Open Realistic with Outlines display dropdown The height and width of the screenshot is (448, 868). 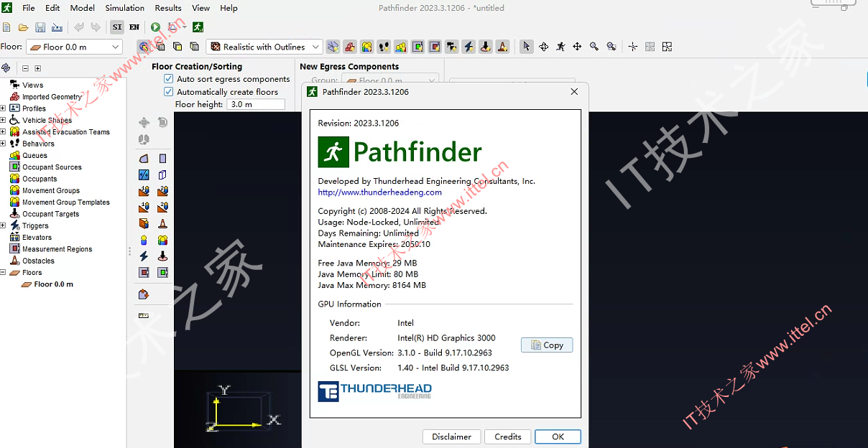[x=264, y=47]
